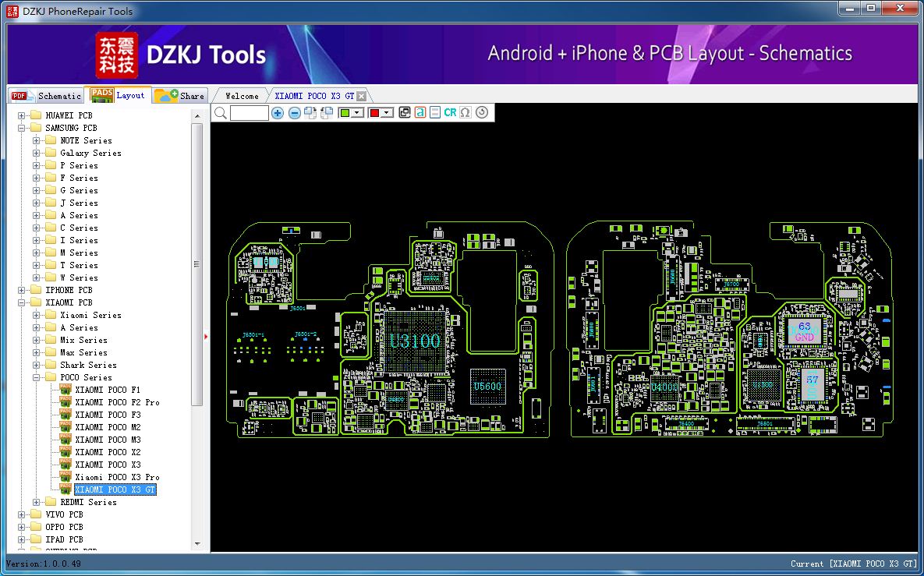Switch to the Layout tab
Image resolution: width=924 pixels, height=576 pixels.
(x=118, y=95)
